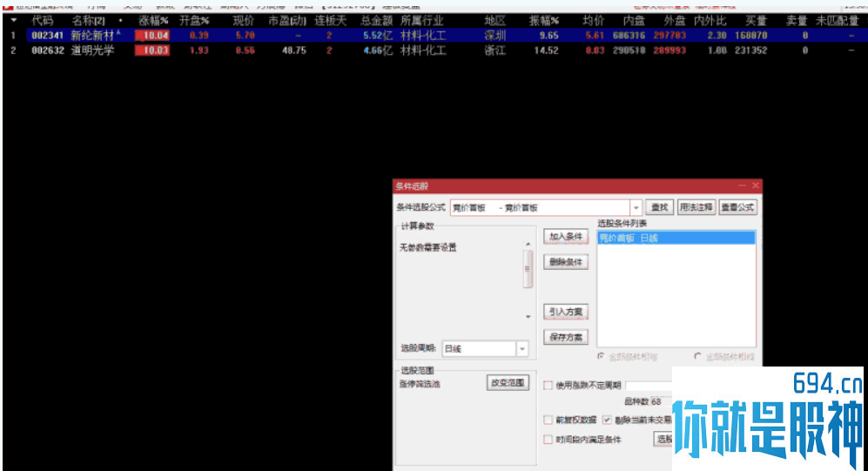Viewport: 868px width, 471px height.
Task: Select stock name 道明光学
Action: click(92, 50)
